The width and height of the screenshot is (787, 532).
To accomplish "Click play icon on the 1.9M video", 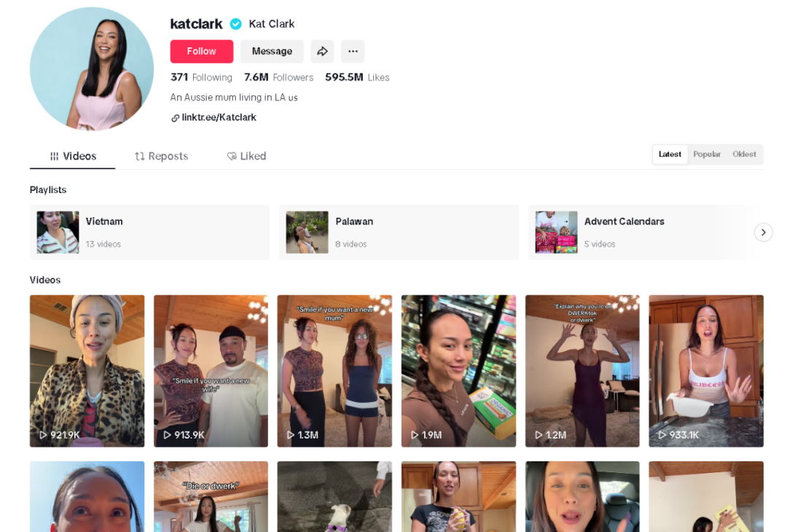I will click(415, 435).
